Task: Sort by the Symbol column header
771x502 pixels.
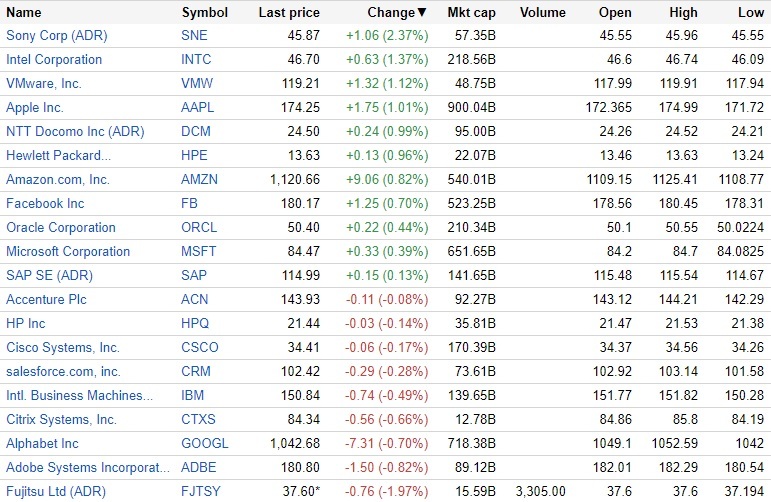Action: click(x=204, y=13)
